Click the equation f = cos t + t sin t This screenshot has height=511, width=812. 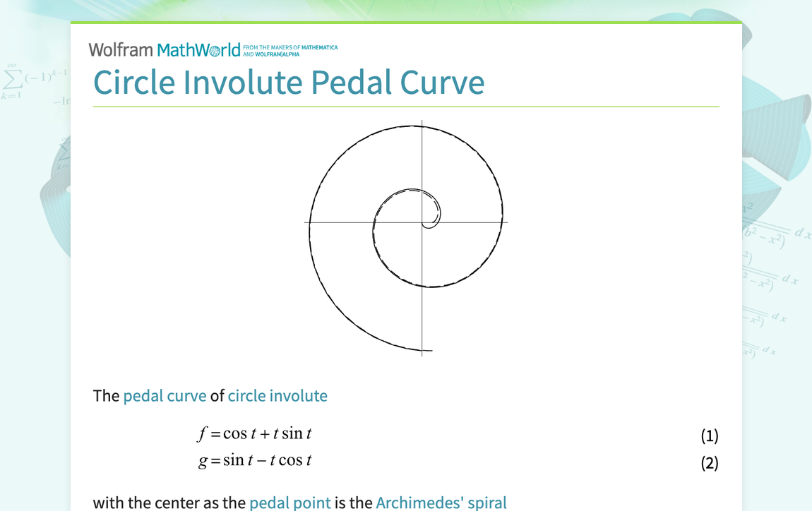pos(256,433)
